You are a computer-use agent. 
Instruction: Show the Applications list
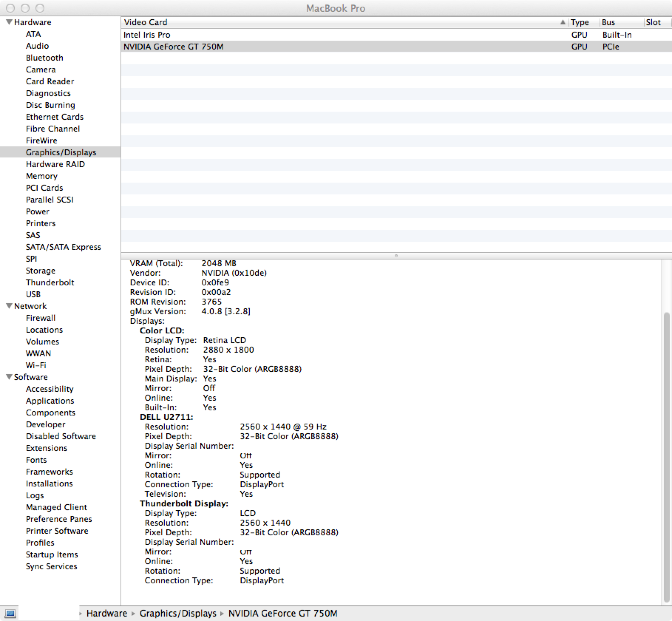pyautogui.click(x=50, y=401)
